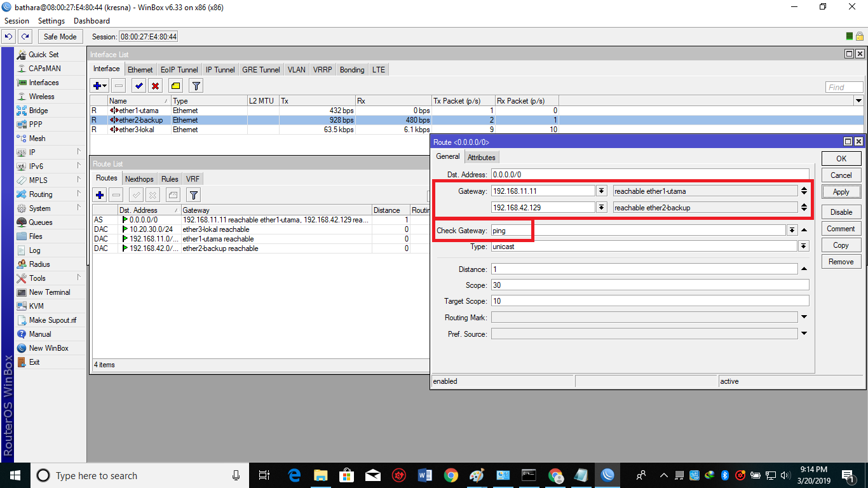
Task: Click the Apply button in Route window
Action: click(841, 192)
